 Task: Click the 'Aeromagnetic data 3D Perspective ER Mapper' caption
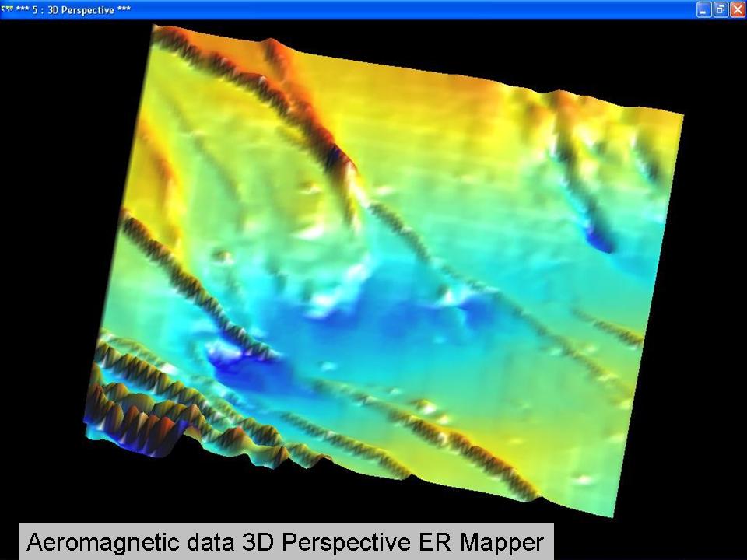(x=286, y=541)
